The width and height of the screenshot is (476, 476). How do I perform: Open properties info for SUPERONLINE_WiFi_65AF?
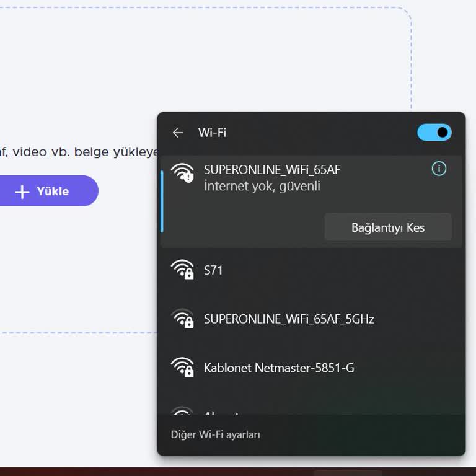tap(439, 169)
